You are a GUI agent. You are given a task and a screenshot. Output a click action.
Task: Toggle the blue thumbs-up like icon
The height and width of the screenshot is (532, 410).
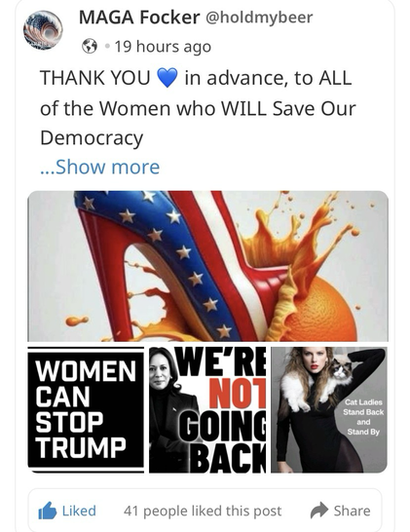[47, 511]
